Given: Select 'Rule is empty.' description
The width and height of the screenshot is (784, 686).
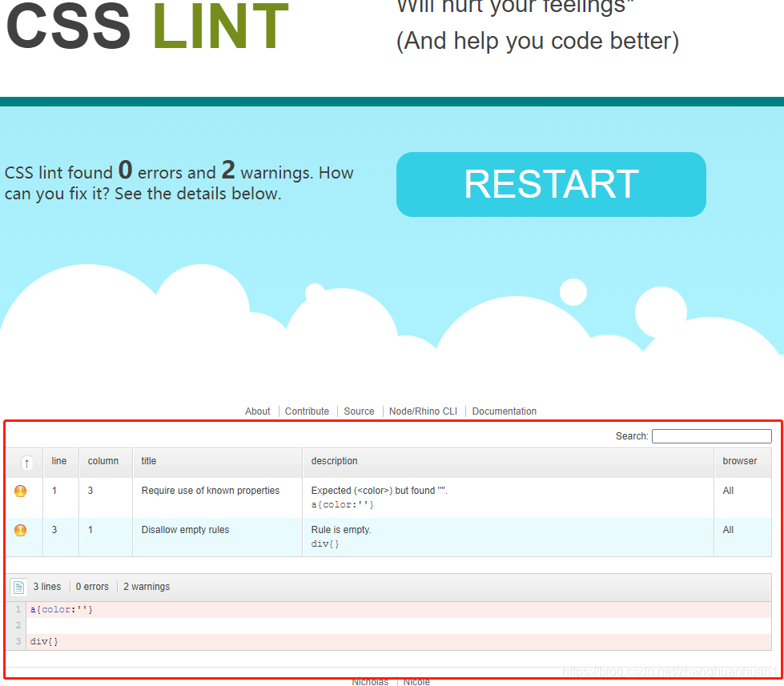Looking at the screenshot, I should (x=341, y=530).
